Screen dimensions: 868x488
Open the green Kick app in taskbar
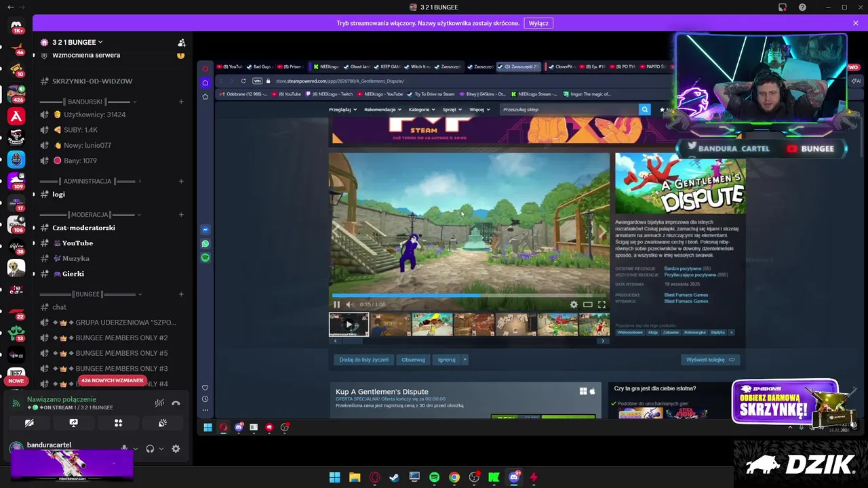tap(494, 477)
